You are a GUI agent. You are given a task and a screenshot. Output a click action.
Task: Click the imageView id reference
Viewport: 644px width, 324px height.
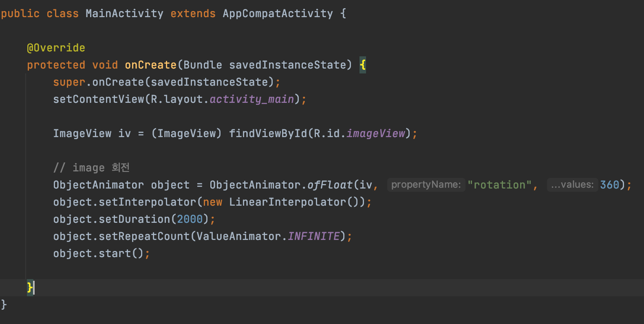(x=376, y=133)
